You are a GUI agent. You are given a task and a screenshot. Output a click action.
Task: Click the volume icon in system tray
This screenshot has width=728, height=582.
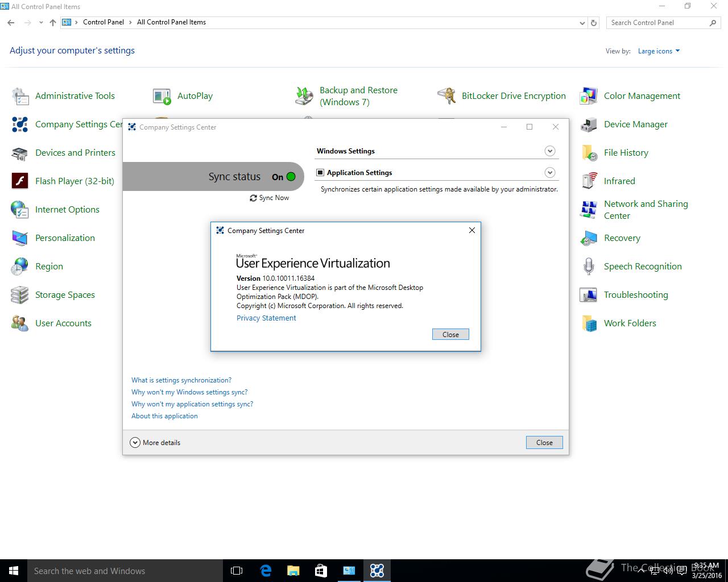668,571
